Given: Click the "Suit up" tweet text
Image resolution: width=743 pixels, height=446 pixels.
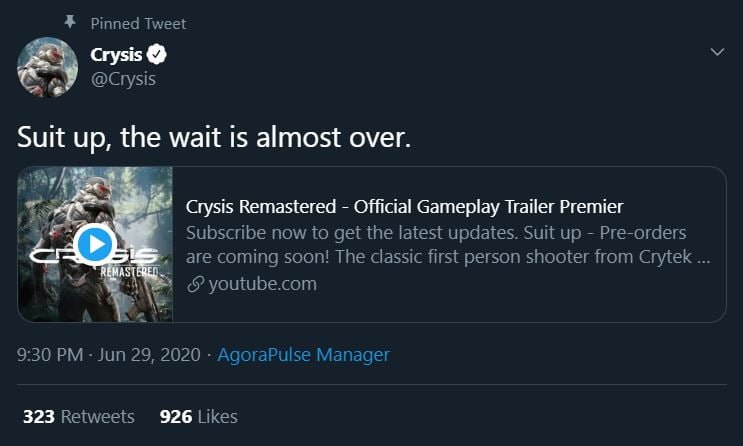Looking at the screenshot, I should (x=214, y=137).
